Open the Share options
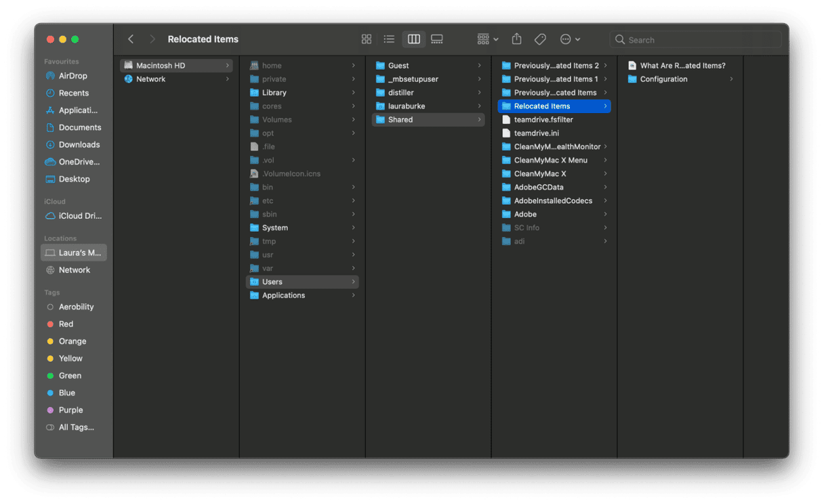The height and width of the screenshot is (504, 824). click(x=516, y=39)
